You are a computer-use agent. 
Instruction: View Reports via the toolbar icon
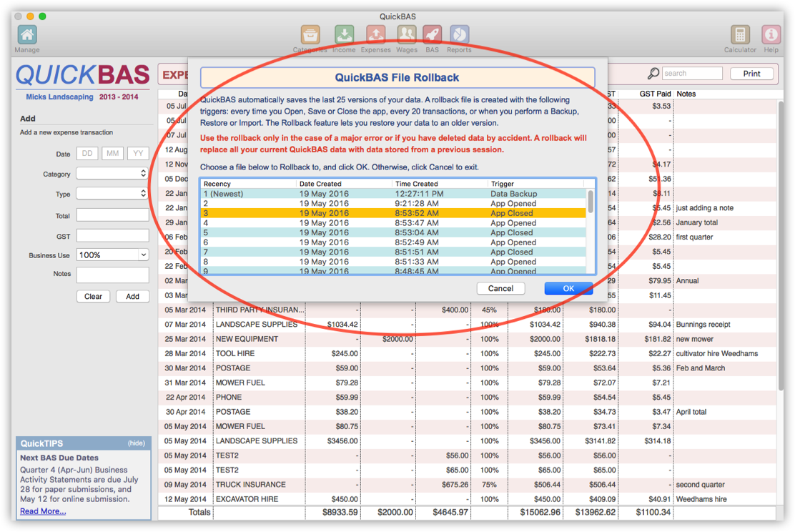(x=459, y=36)
